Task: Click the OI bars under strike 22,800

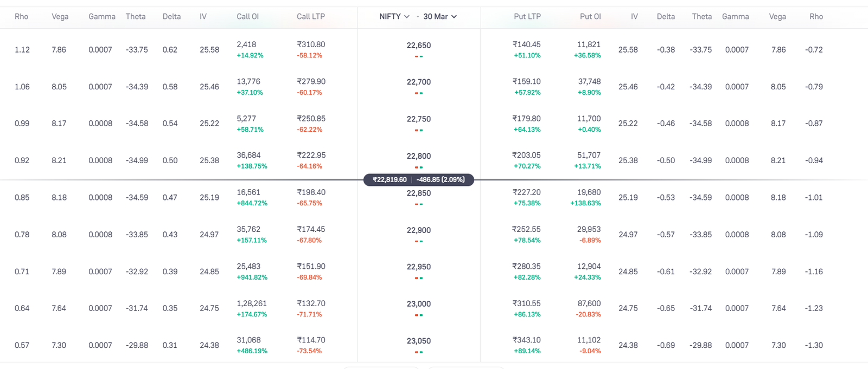Action: (x=419, y=166)
